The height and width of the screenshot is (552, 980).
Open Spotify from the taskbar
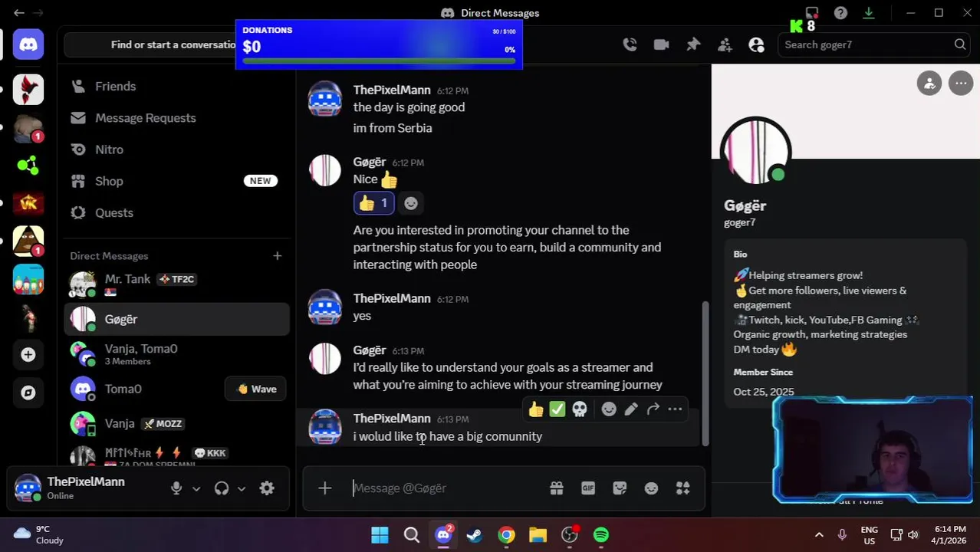(601, 535)
